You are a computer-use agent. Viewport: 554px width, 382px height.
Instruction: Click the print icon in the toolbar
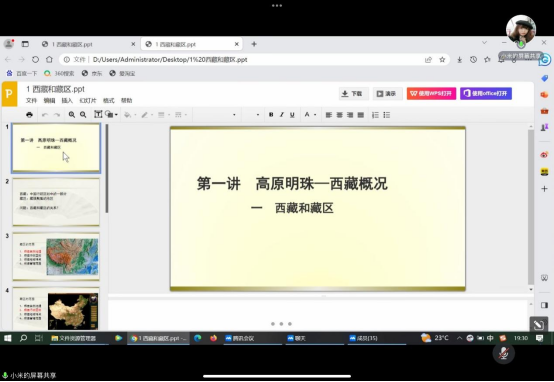29,114
